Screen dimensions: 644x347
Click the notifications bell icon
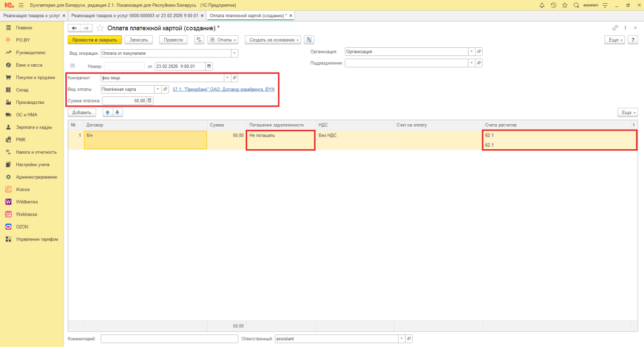pos(542,5)
